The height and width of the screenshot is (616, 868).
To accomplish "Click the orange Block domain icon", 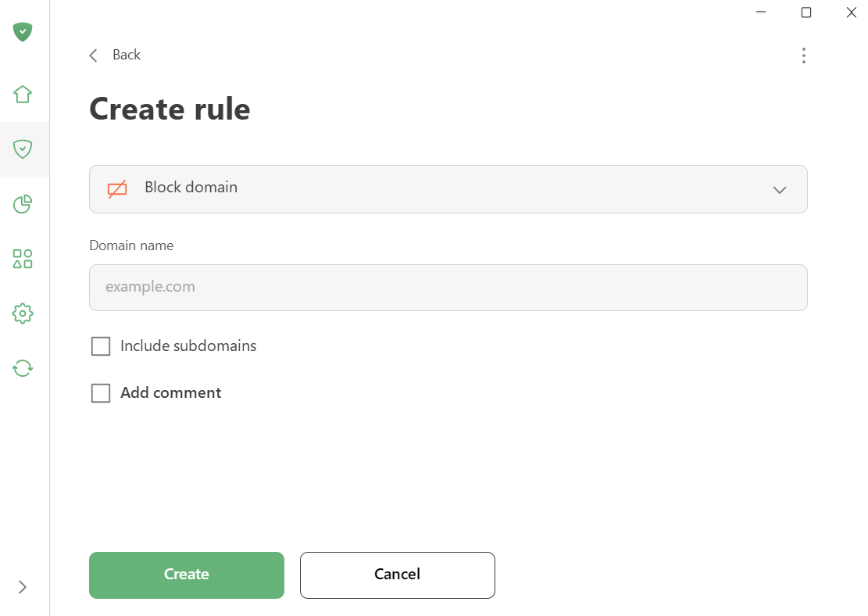I will [116, 188].
